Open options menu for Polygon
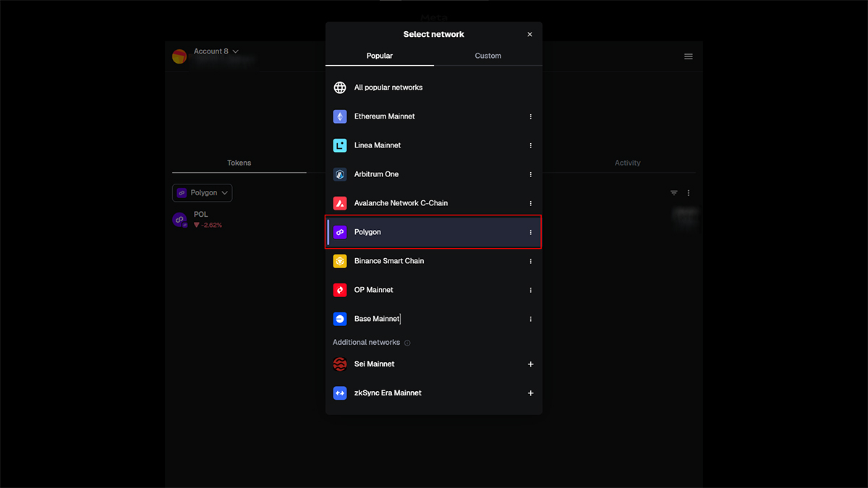Image resolution: width=868 pixels, height=488 pixels. tap(530, 232)
